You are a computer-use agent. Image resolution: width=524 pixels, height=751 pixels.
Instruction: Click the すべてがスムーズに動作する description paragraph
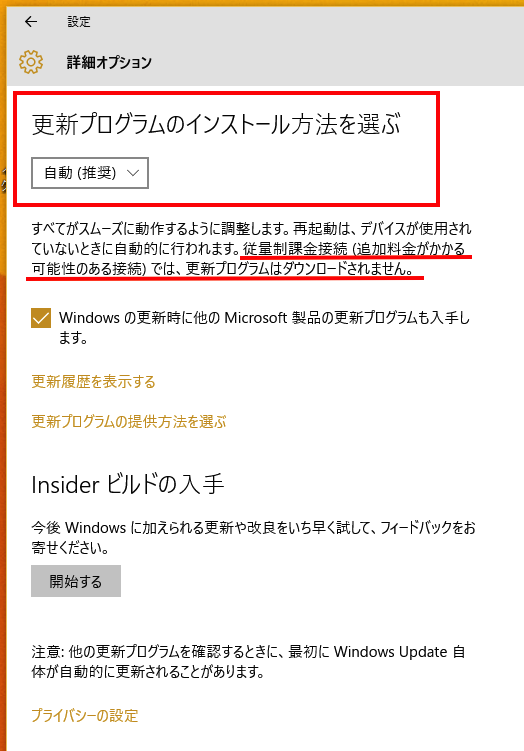tap(251, 249)
